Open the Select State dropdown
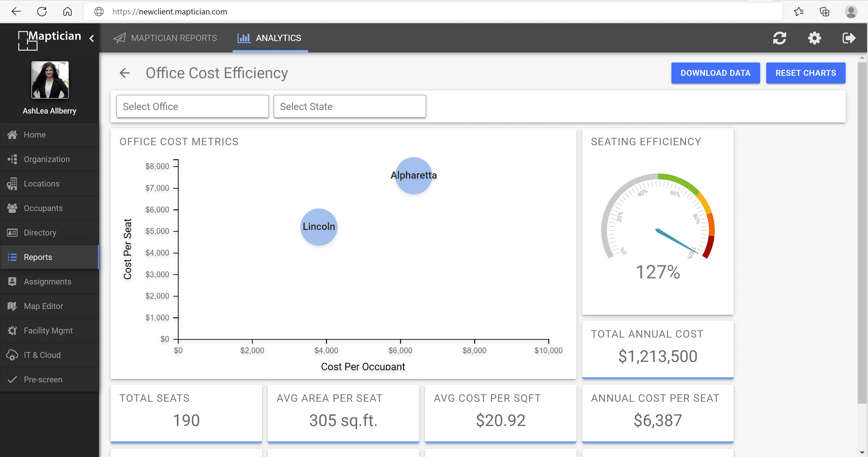The width and height of the screenshot is (868, 457). pos(350,106)
